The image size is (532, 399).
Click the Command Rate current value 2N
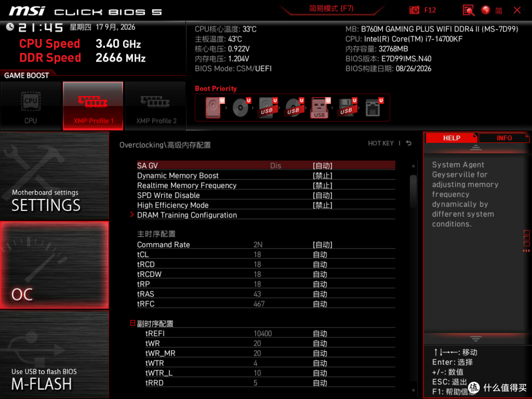[x=258, y=245]
